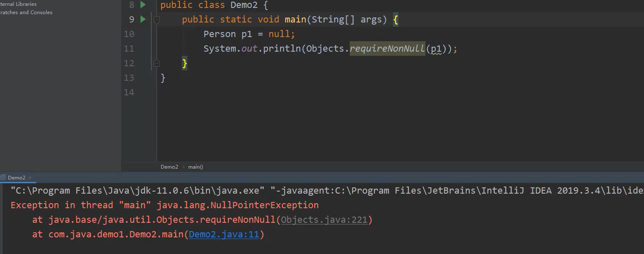This screenshot has height=254, width=644.
Task: Click the java.exe command line in console
Action: [x=327, y=191]
